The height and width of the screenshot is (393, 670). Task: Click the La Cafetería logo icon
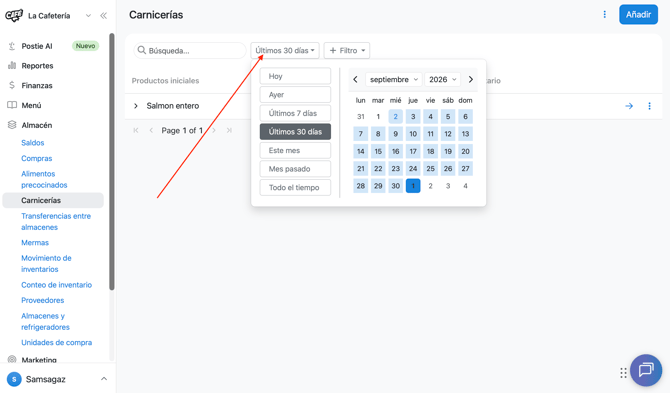pos(14,16)
